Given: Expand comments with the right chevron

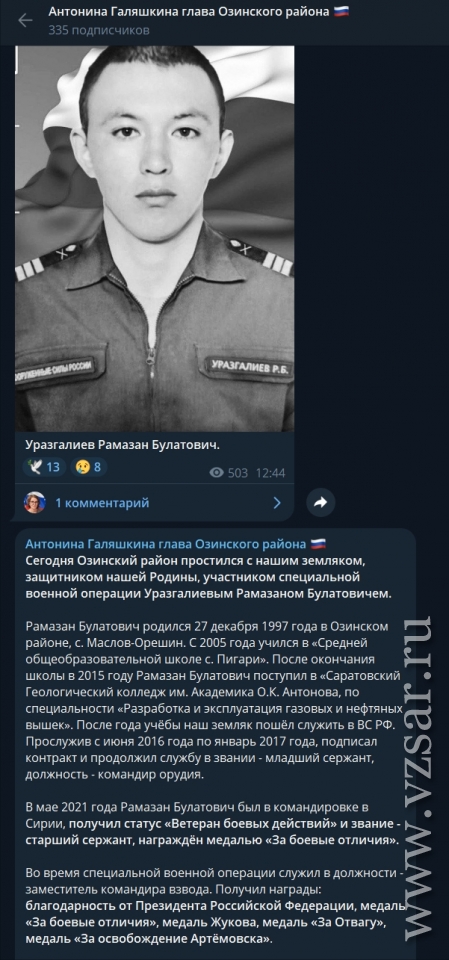Looking at the screenshot, I should 277,503.
